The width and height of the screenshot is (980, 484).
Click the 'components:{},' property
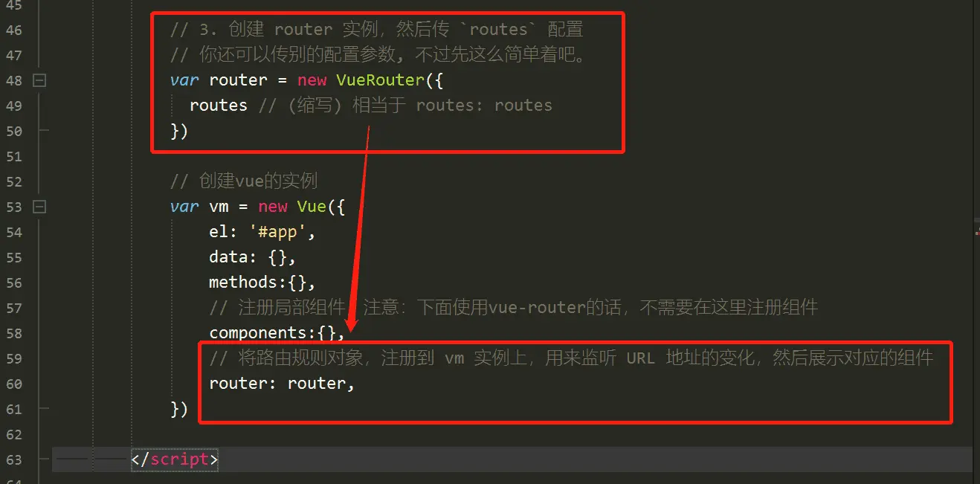(x=277, y=333)
